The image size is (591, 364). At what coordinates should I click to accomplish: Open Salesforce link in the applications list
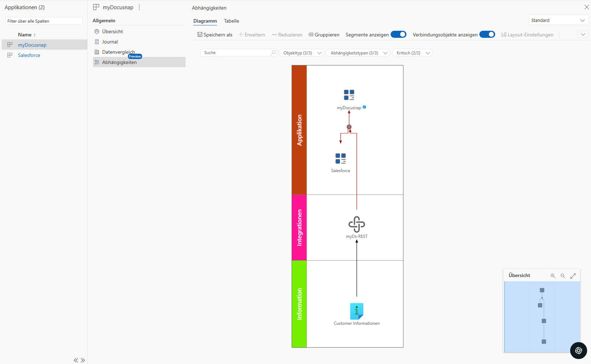[29, 55]
